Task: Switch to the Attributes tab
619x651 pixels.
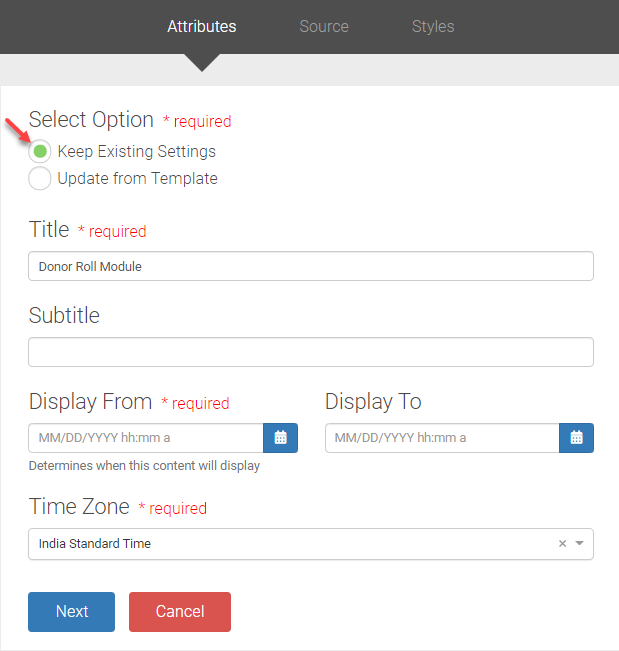Action: (202, 26)
